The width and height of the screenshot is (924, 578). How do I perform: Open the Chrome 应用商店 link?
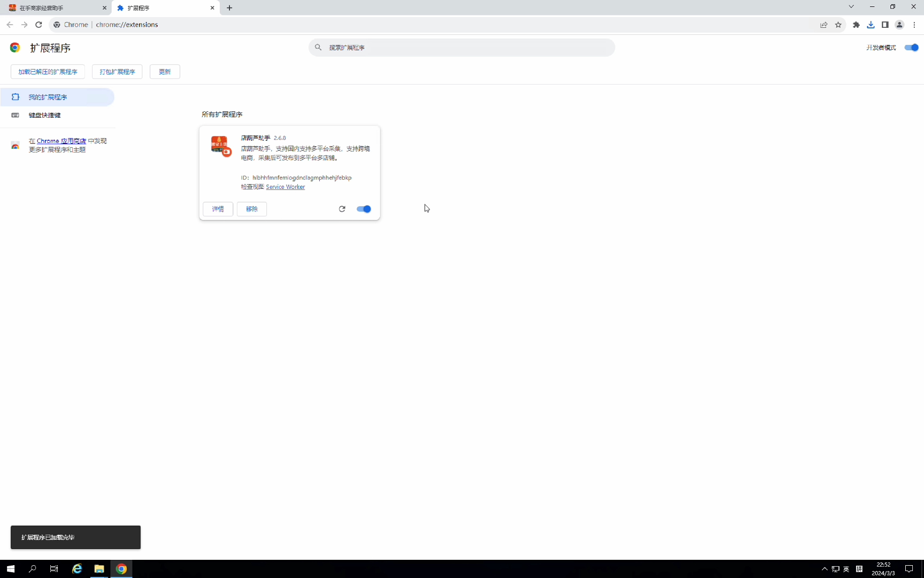pos(61,141)
